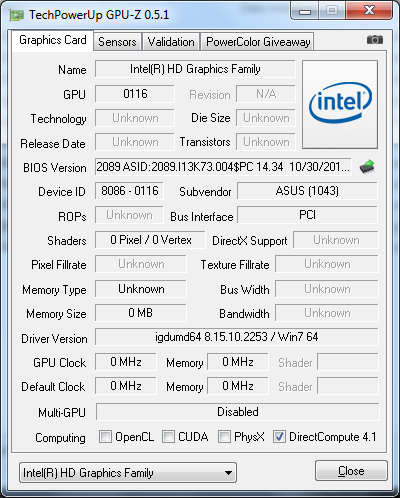Check the PhysX checkbox
The image size is (400, 498).
pos(224,436)
